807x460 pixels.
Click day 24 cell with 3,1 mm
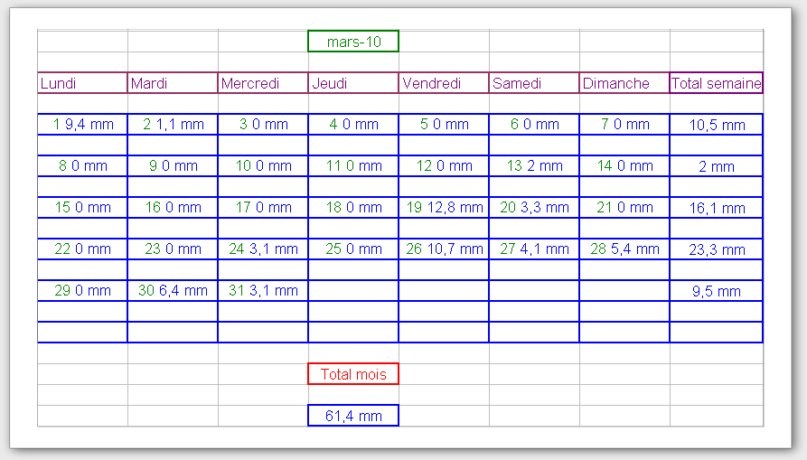click(x=263, y=248)
